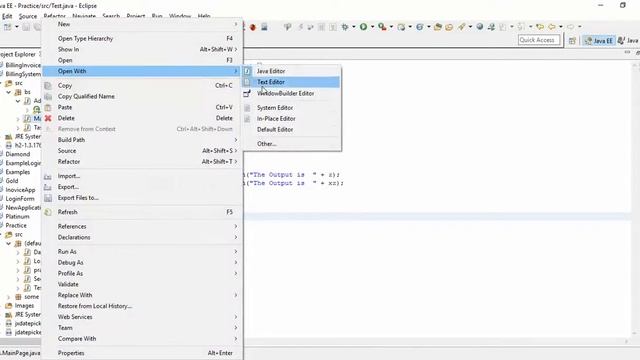Screen dimensions: 640x360
Task: Click the Import icon in context menu
Action: click(x=48, y=176)
